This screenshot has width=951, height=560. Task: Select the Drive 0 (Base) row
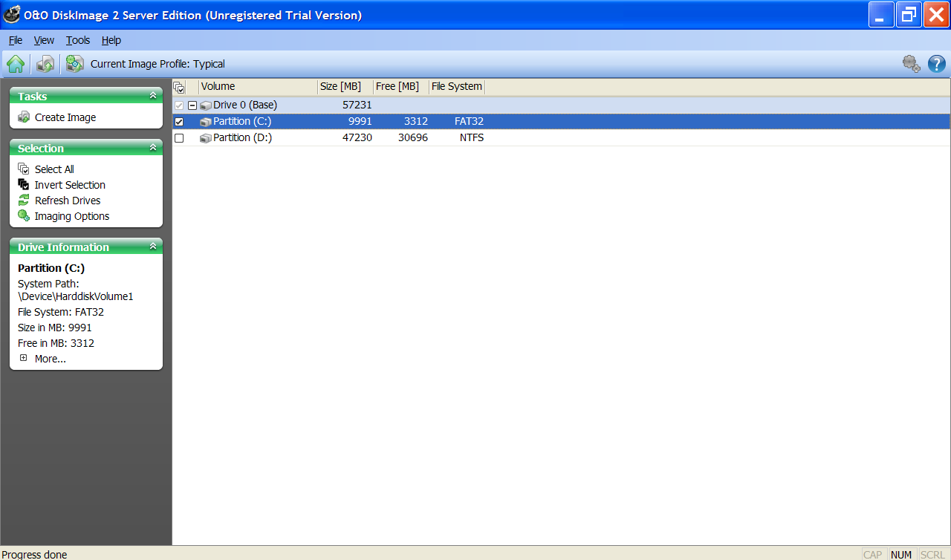click(x=561, y=105)
